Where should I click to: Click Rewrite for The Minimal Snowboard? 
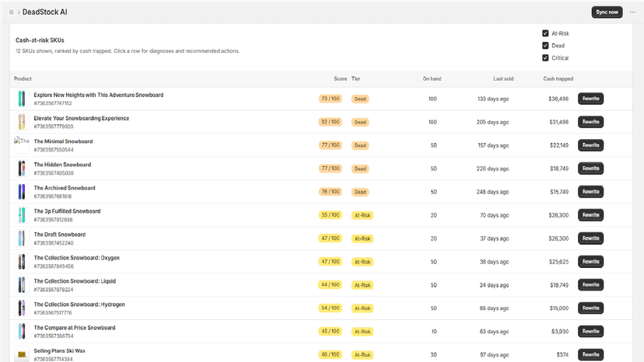coord(590,145)
